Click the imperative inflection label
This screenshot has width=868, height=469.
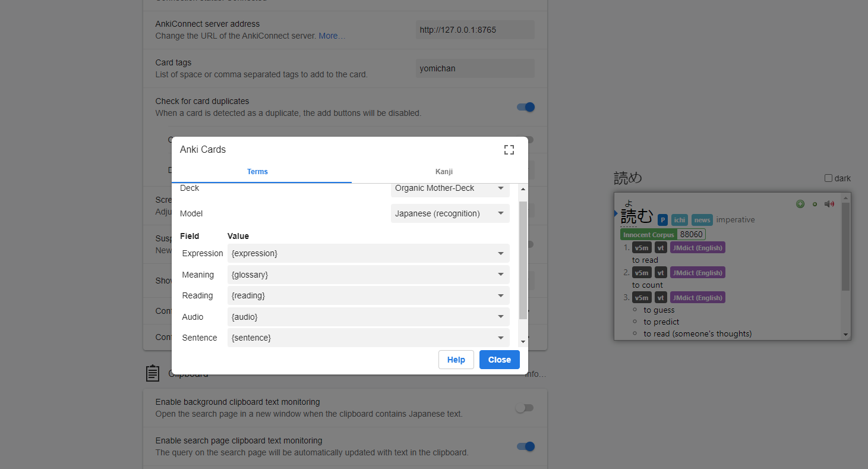coord(736,220)
